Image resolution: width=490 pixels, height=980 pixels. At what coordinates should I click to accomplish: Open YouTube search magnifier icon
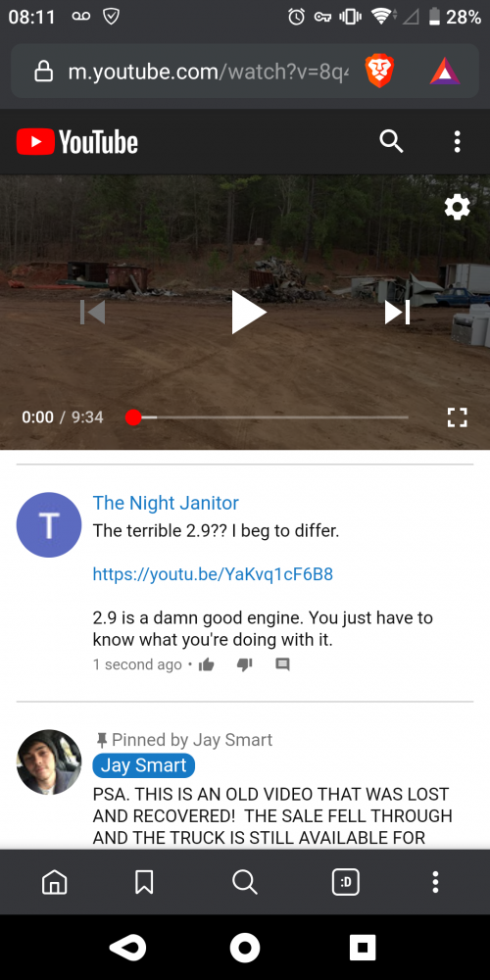click(391, 142)
